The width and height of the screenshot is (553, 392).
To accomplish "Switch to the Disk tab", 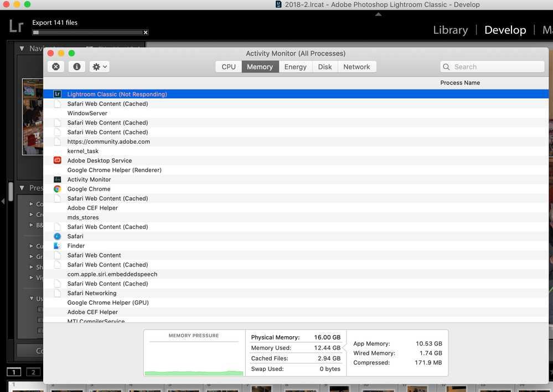I will click(325, 67).
